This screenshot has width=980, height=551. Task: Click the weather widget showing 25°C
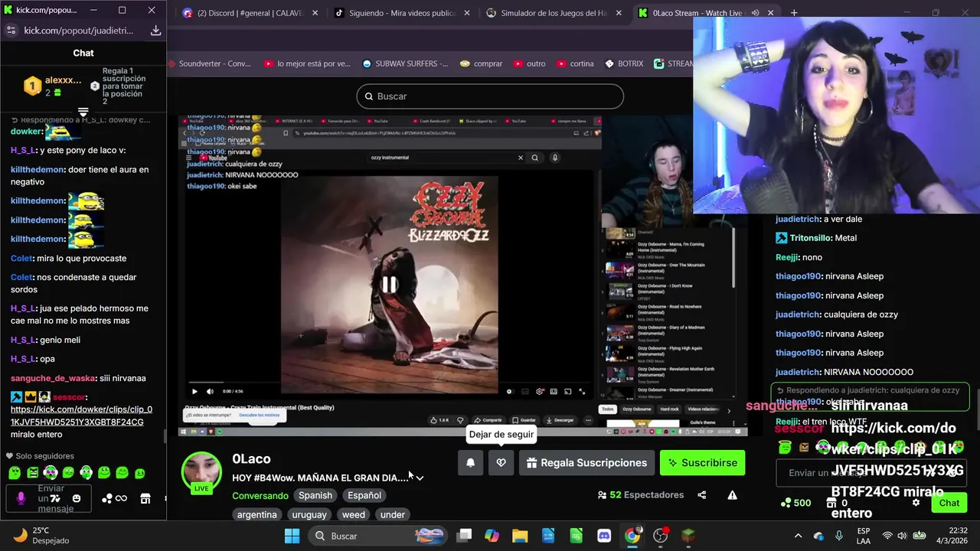(42, 536)
